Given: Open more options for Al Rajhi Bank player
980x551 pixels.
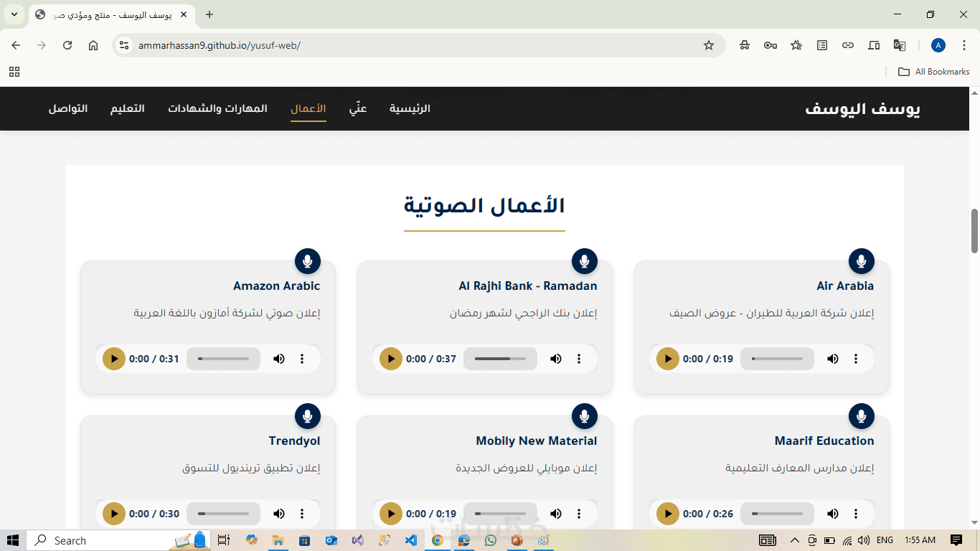Looking at the screenshot, I should (579, 359).
